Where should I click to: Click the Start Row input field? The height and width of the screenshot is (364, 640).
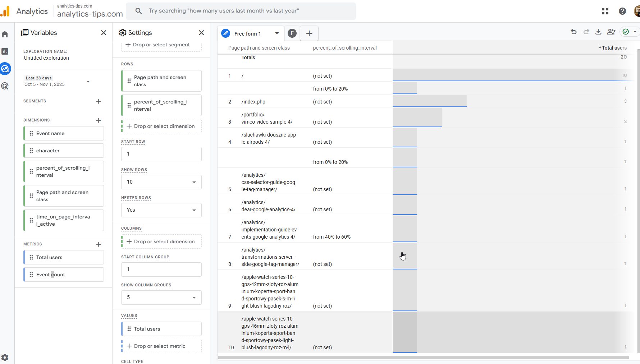[161, 154]
